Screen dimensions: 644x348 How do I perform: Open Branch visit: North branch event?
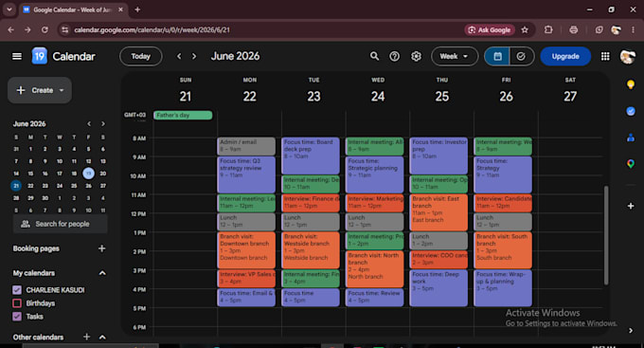pyautogui.click(x=375, y=269)
